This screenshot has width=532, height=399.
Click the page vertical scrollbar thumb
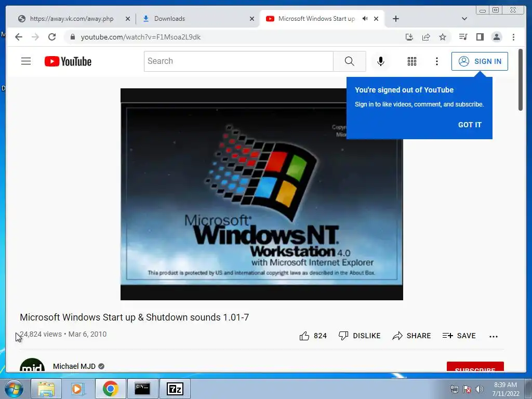coord(521,79)
